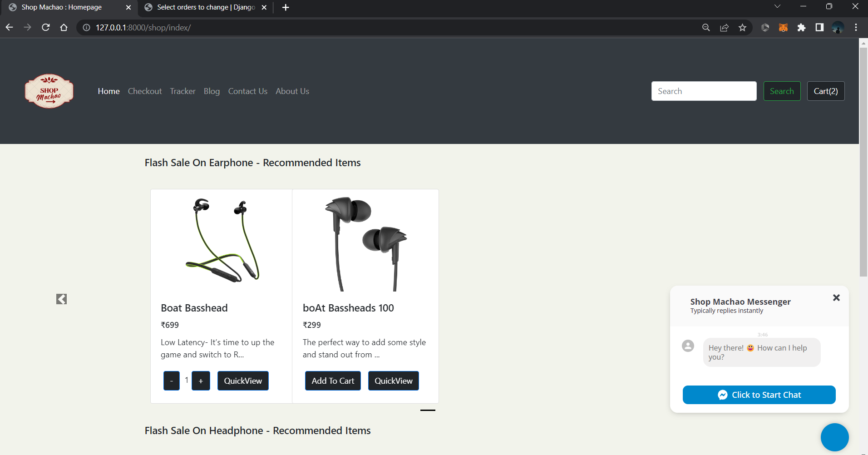Click the bookmark star in address bar
This screenshot has width=868, height=455.
pyautogui.click(x=742, y=27)
